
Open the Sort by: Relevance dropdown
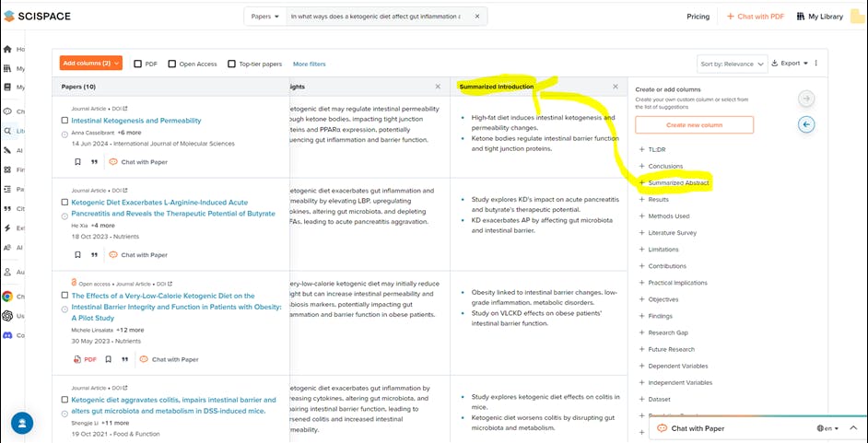pyautogui.click(x=733, y=64)
